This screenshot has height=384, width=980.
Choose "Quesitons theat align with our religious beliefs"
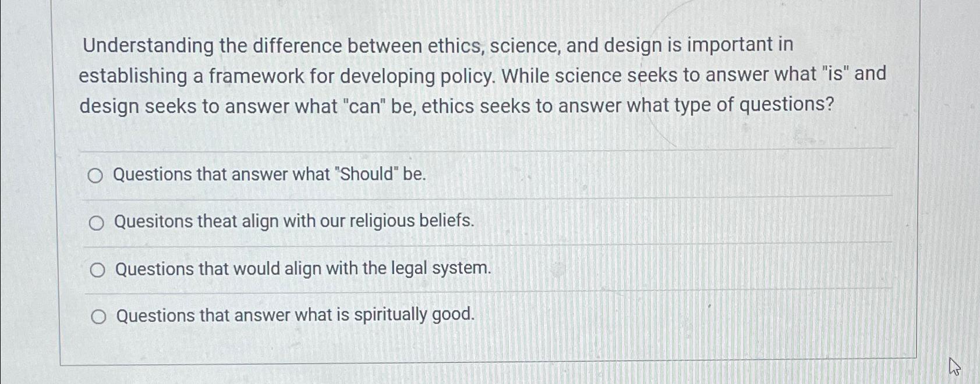click(98, 222)
